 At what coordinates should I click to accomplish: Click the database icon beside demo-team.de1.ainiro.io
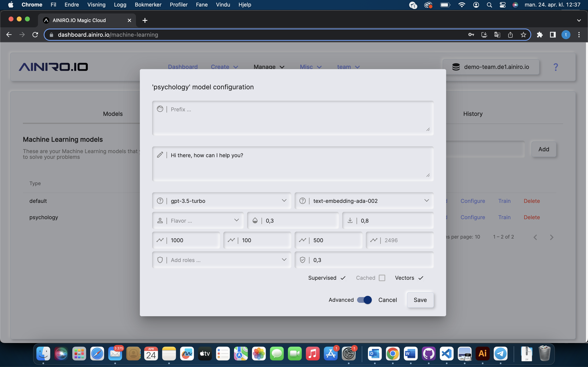pos(456,67)
